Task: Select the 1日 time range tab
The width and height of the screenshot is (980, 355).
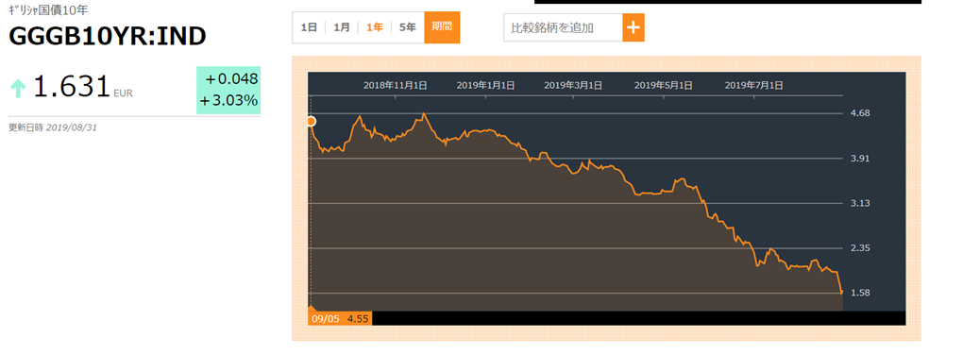Action: (309, 27)
